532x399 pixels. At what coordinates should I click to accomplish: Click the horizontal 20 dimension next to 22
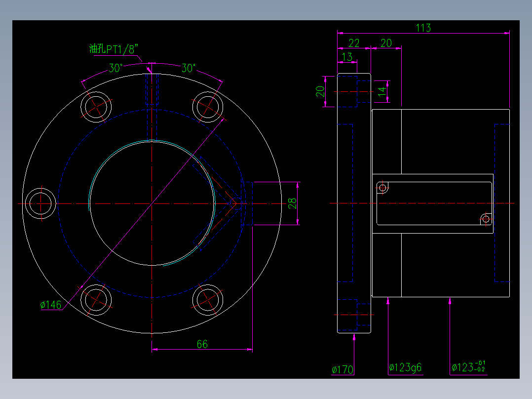(386, 43)
